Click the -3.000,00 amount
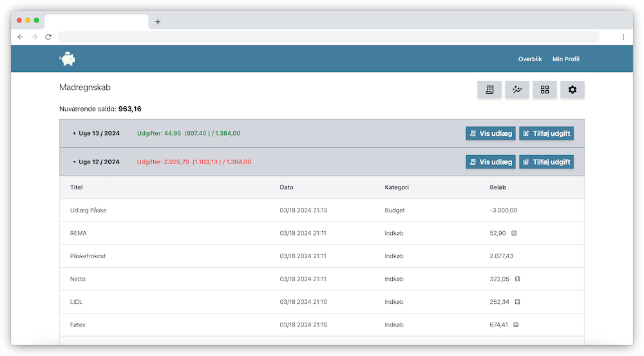This screenshot has height=356, width=644. [x=503, y=211]
